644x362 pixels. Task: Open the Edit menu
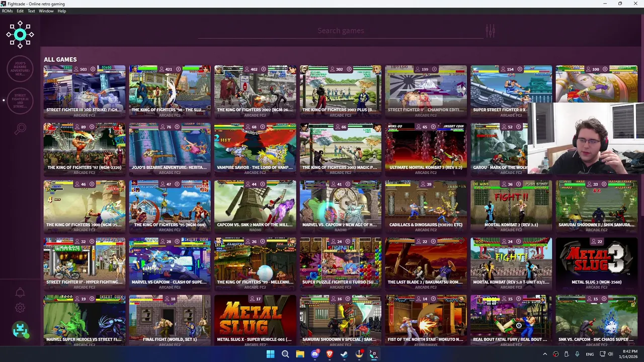pyautogui.click(x=20, y=11)
